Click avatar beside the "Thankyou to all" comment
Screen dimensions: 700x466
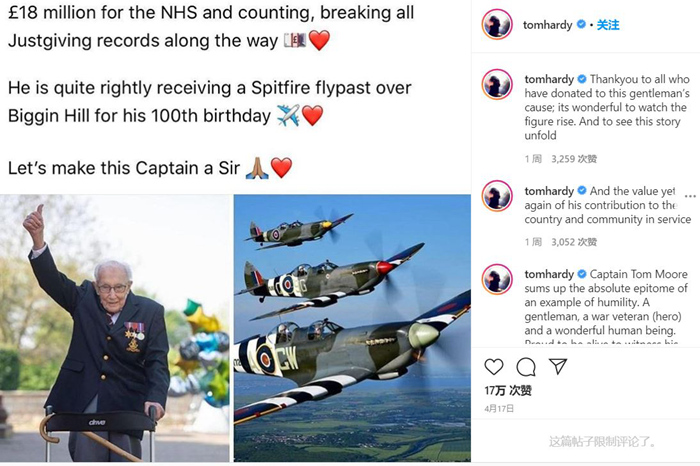point(497,85)
